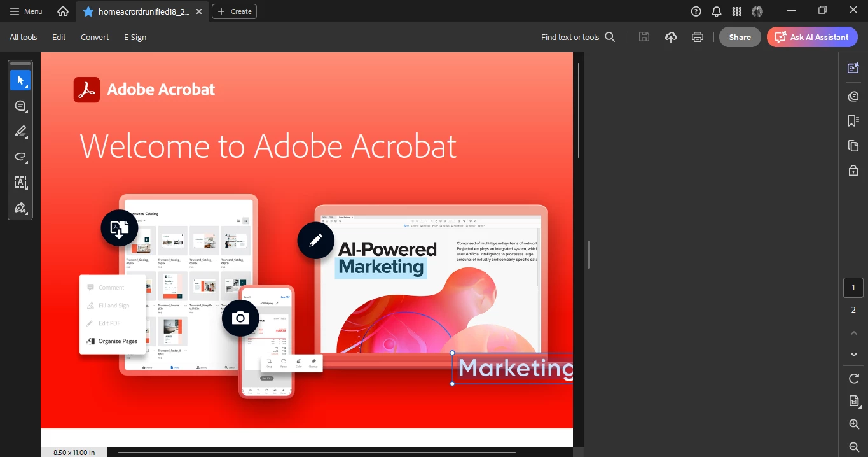Click the Create new tab button
The image size is (868, 457).
point(234,11)
